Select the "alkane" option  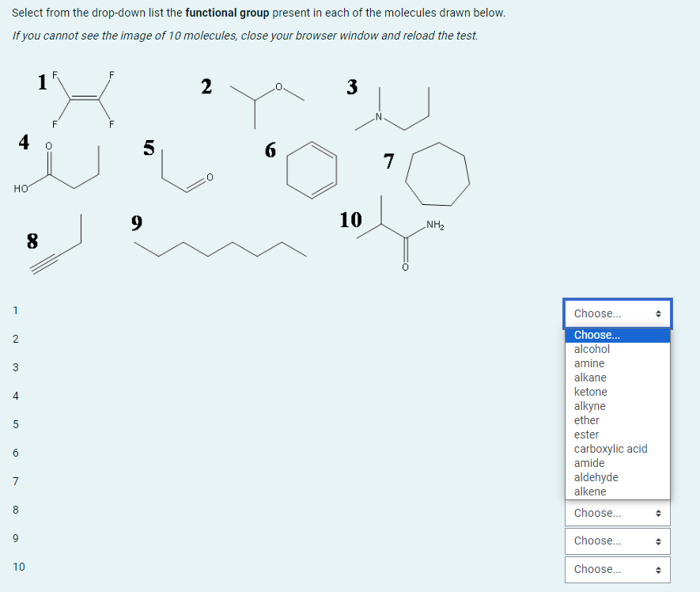(x=589, y=377)
